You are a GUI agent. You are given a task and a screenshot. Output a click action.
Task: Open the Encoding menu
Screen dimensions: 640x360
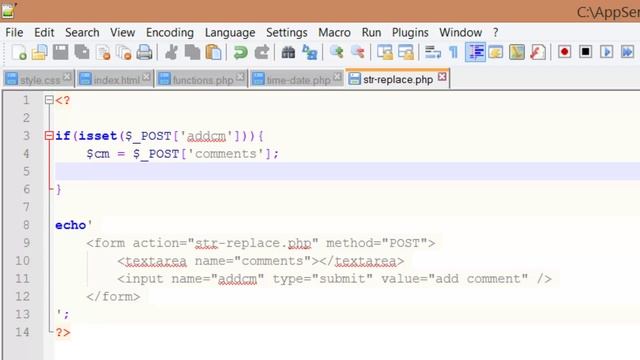170,32
